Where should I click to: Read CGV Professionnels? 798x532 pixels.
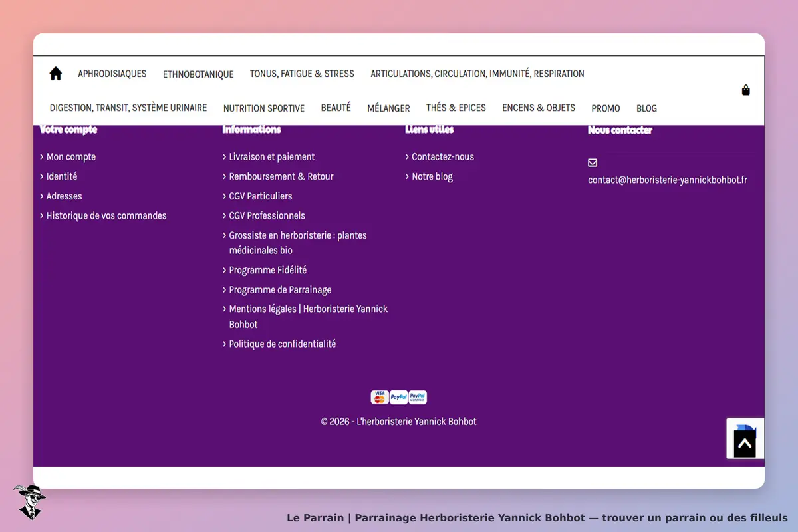(267, 215)
